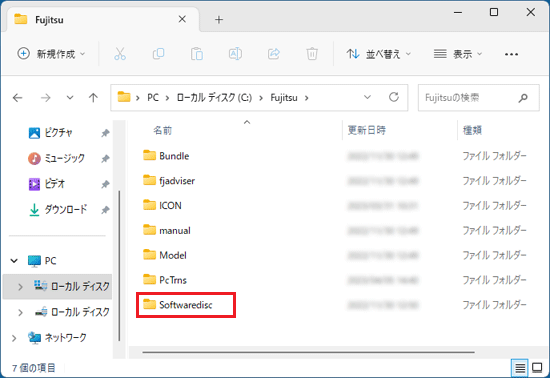Image resolution: width=550 pixels, height=378 pixels.
Task: Click ファイル フォルダー type in Bundle row
Action: 494,156
